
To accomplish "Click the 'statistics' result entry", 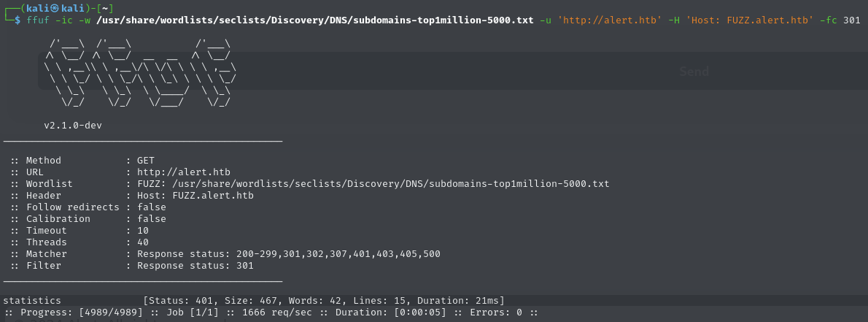I will [x=32, y=301].
